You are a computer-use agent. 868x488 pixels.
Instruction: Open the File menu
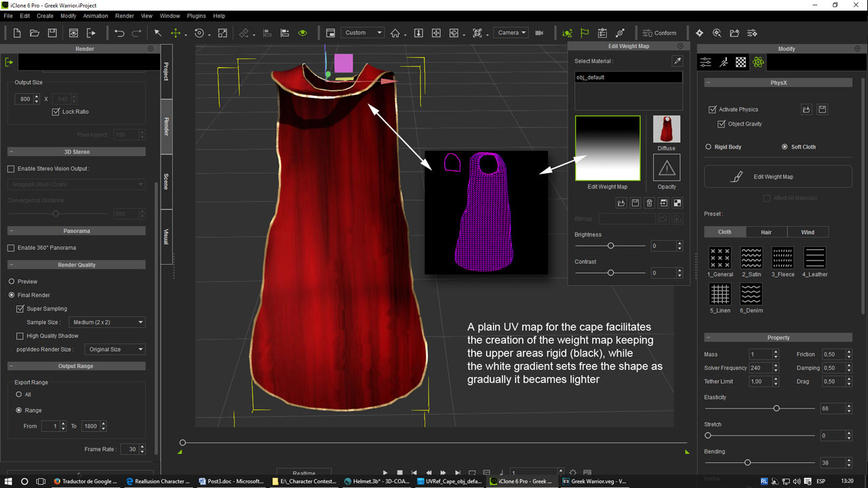(x=8, y=16)
